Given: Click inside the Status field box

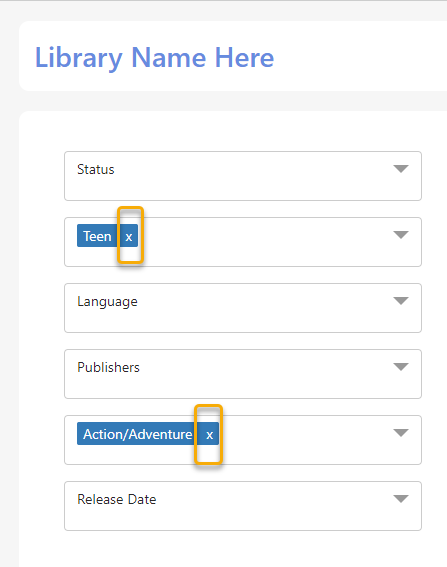Looking at the screenshot, I should (243, 176).
